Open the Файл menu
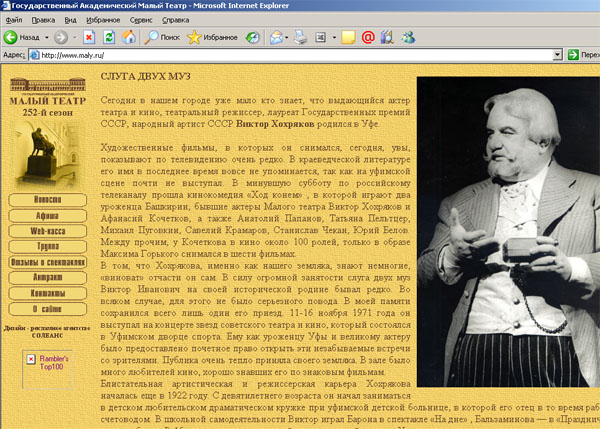 point(14,19)
